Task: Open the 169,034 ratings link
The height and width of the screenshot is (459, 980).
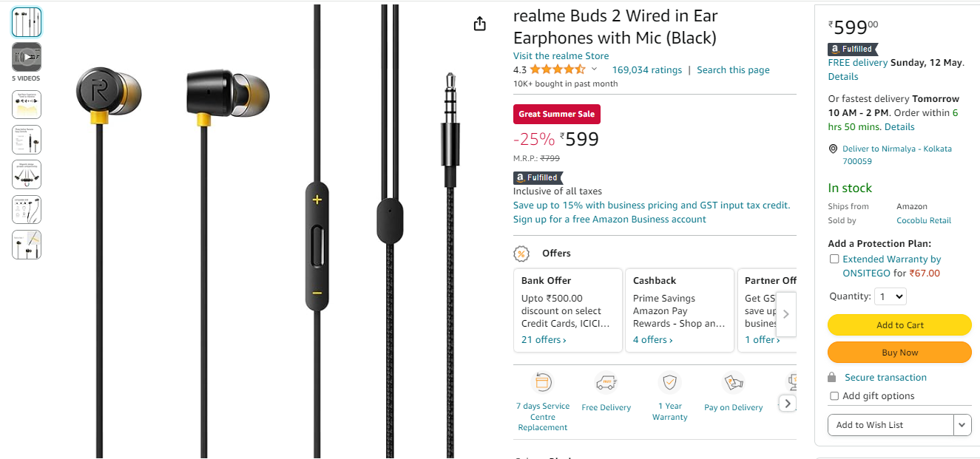Action: [x=647, y=70]
